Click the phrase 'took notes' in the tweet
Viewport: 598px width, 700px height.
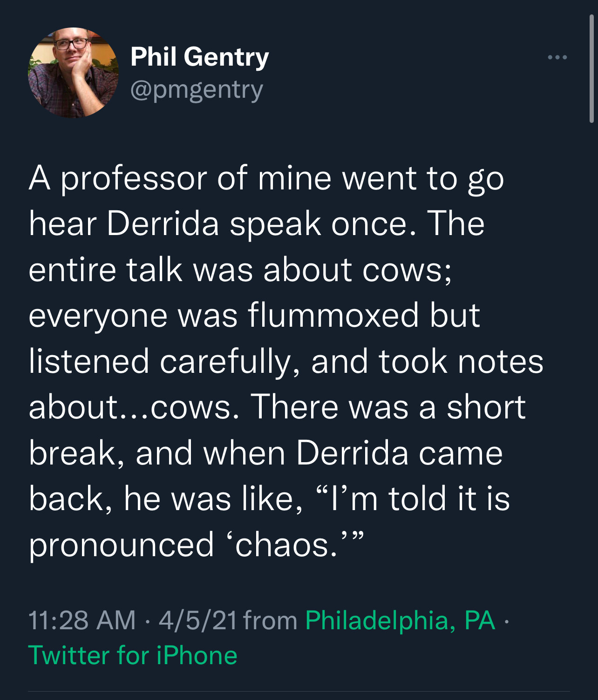(461, 362)
